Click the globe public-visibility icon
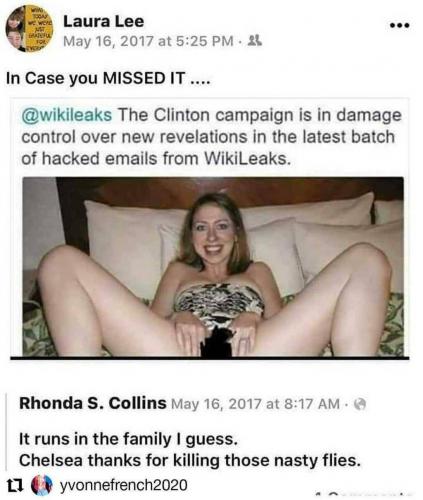423x500 pixels. [360, 404]
